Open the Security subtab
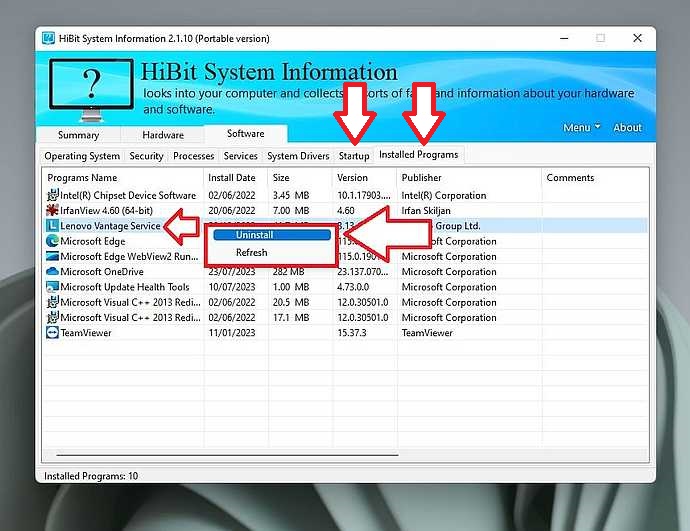 coord(146,156)
